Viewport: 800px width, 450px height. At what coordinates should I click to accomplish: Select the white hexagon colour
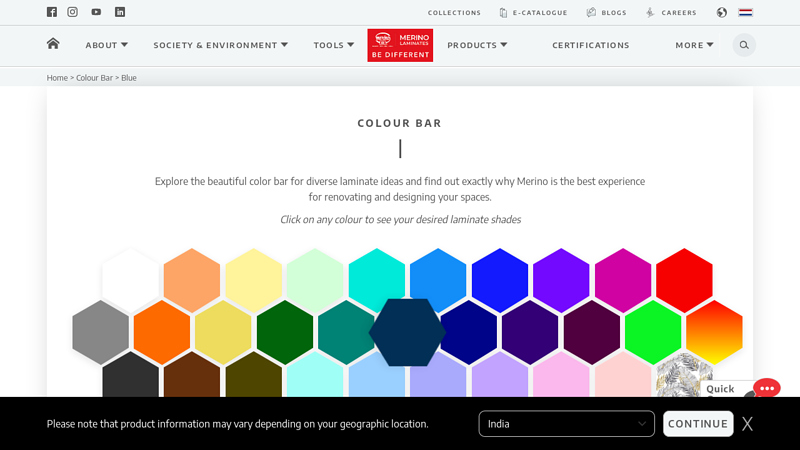(131, 280)
